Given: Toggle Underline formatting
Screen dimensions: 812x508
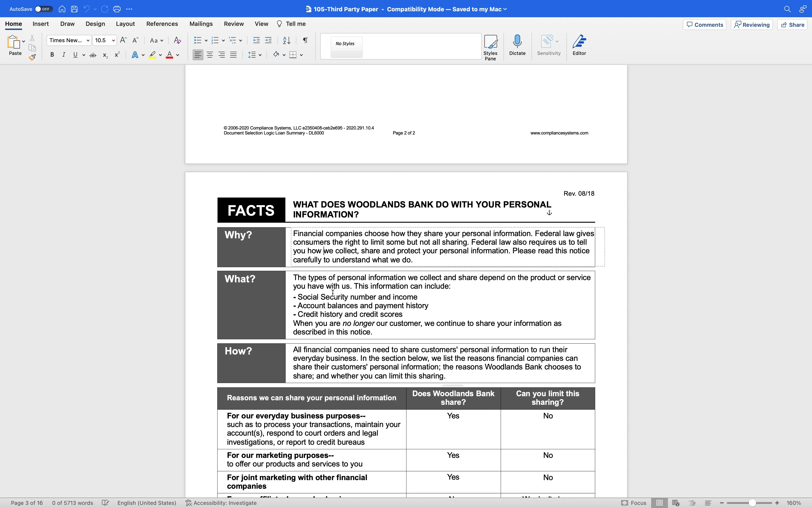Looking at the screenshot, I should tap(75, 55).
